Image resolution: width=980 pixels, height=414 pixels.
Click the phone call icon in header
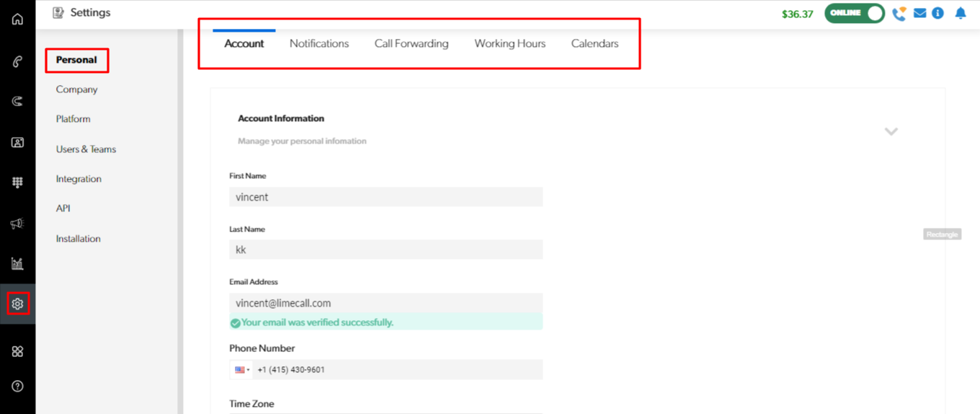click(x=899, y=14)
